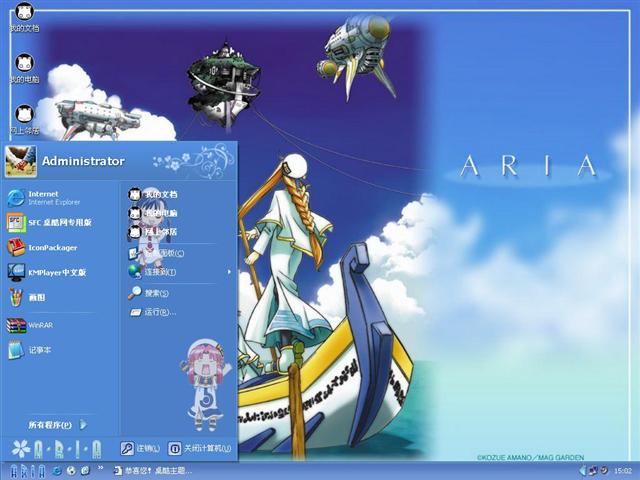Click the 关闭计算机(U) shut down button
The height and width of the screenshot is (480, 640).
point(200,449)
